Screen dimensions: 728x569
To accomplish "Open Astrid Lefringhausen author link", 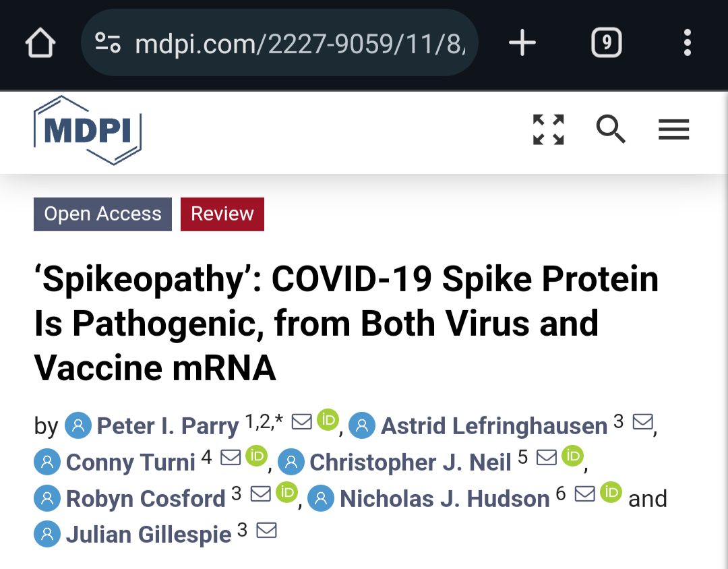I will pyautogui.click(x=493, y=426).
